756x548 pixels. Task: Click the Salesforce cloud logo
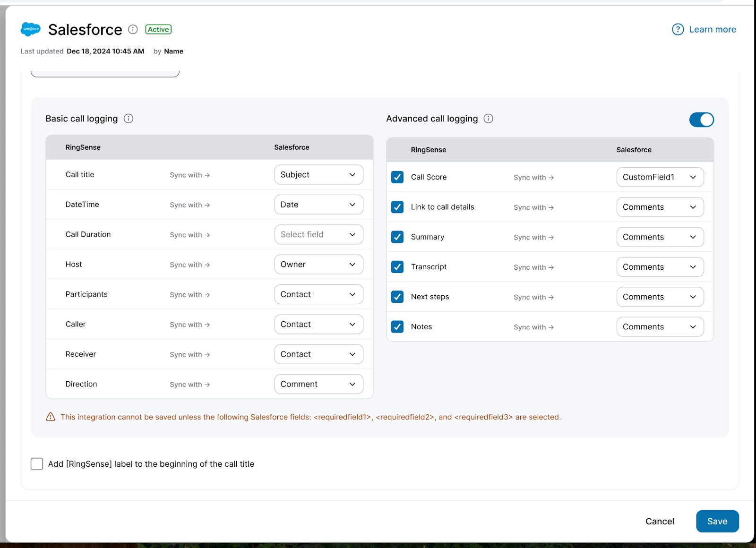click(30, 29)
